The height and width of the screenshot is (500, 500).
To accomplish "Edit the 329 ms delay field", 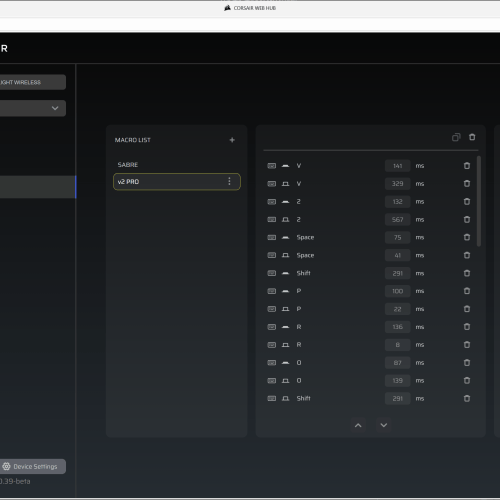I will pyautogui.click(x=397, y=184).
